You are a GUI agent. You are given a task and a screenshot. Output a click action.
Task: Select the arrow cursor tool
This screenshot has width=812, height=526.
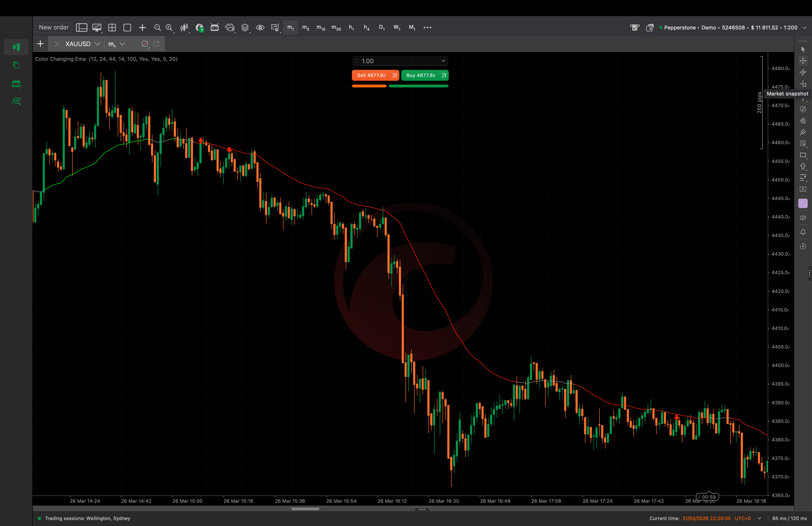click(803, 49)
